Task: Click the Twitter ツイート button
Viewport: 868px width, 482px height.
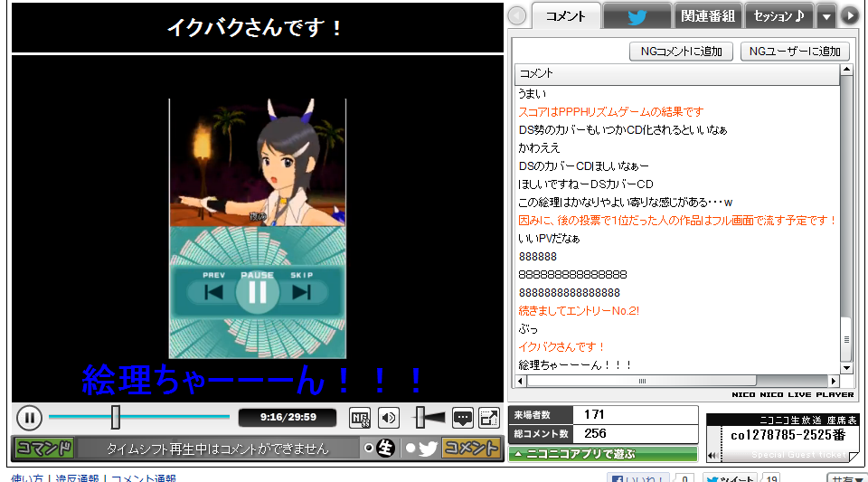Action: click(x=731, y=478)
